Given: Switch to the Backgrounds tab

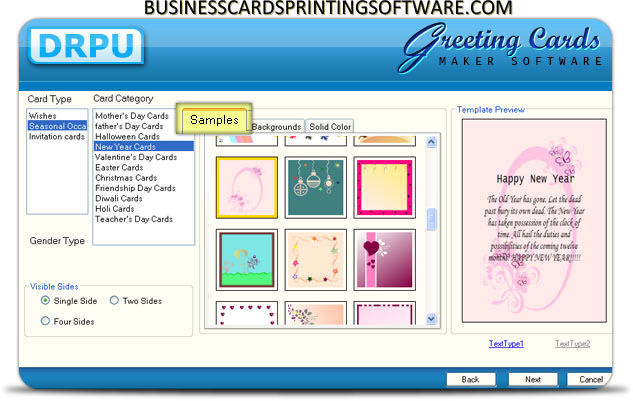Looking at the screenshot, I should (x=276, y=127).
